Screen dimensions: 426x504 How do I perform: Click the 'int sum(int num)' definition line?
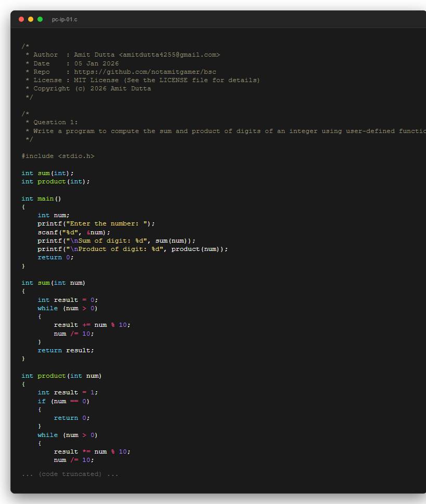(54, 283)
